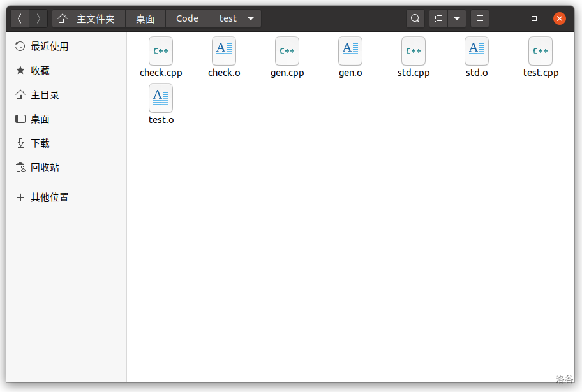Click the gen.o file icon
This screenshot has height=392, width=582.
[x=350, y=51]
